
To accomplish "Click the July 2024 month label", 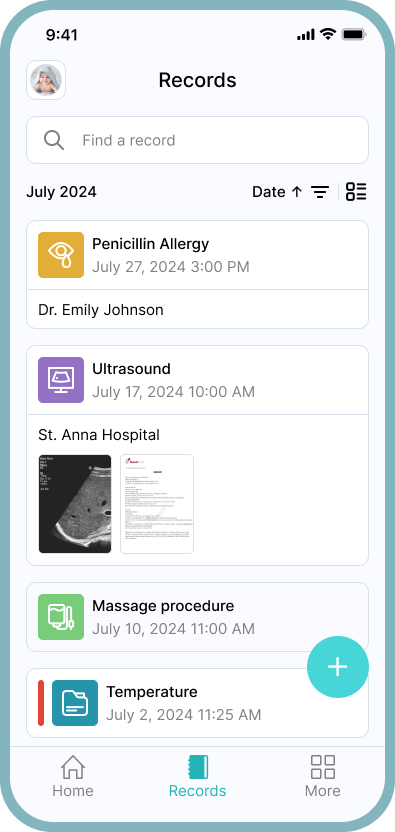I will (x=62, y=192).
